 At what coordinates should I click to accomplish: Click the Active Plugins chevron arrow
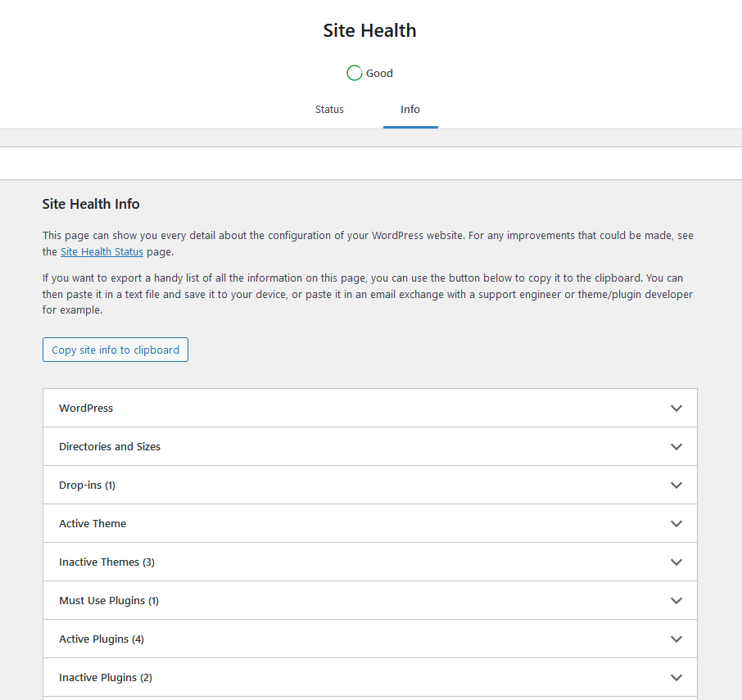(676, 639)
